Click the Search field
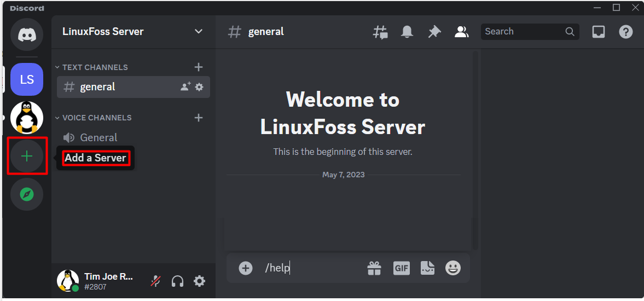Screen dimensions: 644x301 click(x=530, y=32)
